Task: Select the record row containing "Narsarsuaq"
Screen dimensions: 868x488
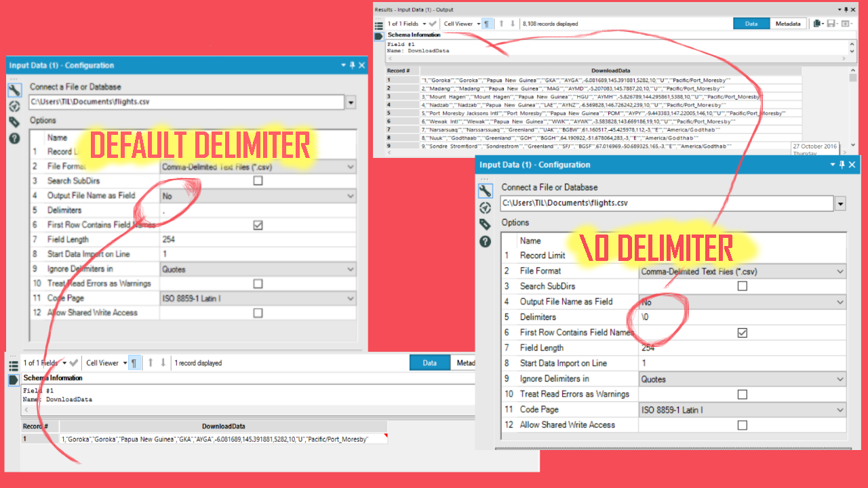Action: pos(593,129)
